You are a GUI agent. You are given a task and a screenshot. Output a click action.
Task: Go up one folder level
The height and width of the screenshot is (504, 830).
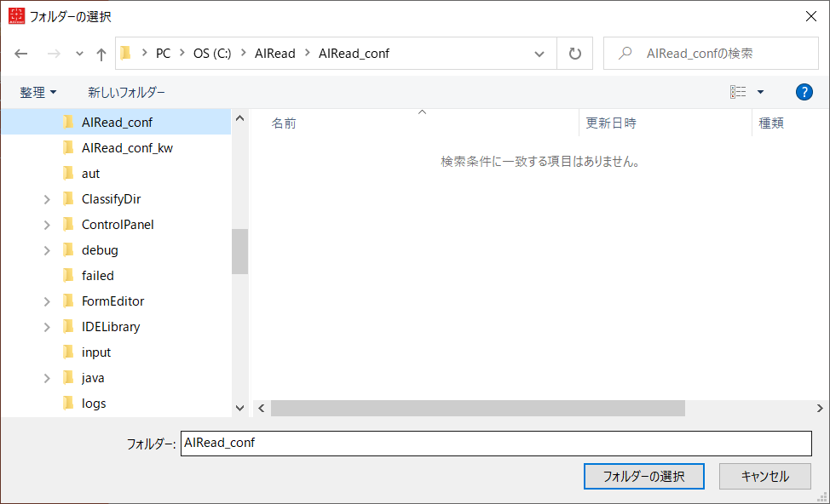point(101,54)
